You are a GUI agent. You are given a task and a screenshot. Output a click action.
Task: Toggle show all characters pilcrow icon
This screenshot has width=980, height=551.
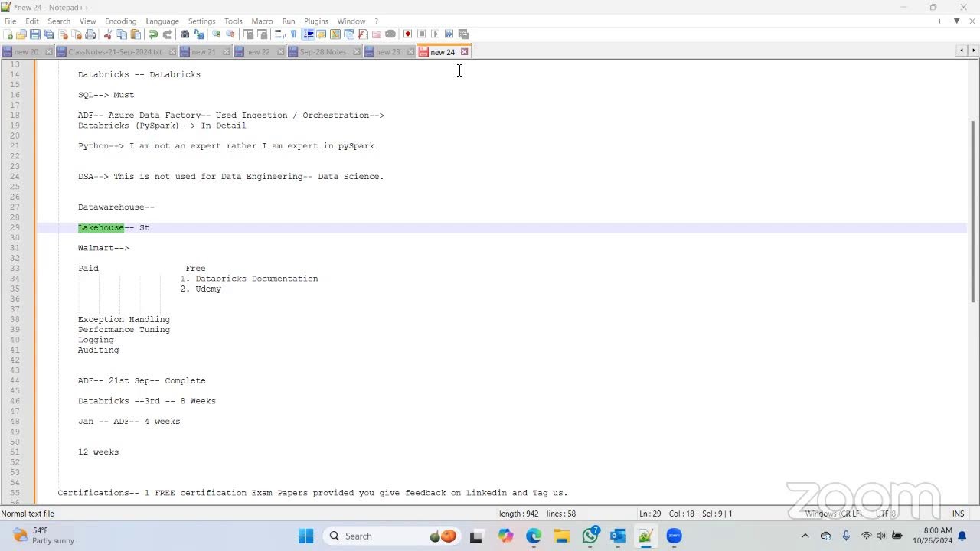pyautogui.click(x=293, y=34)
